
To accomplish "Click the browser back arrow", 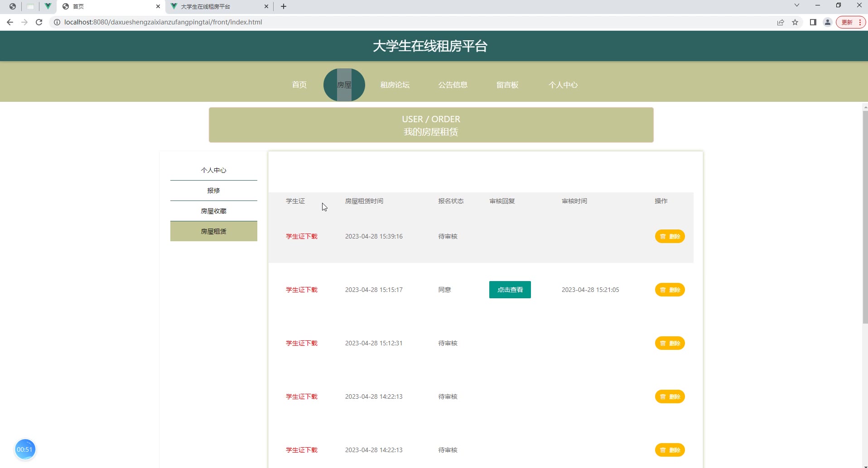I will pos(10,22).
